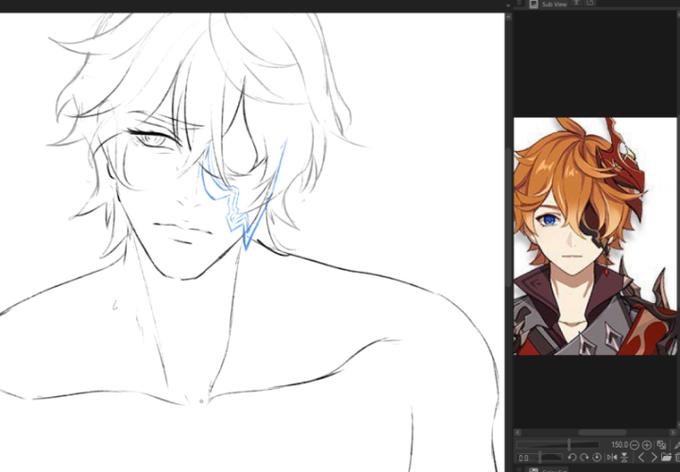
Task: Click the Sub View horizontal scrollbar thumb
Action: 603,433
